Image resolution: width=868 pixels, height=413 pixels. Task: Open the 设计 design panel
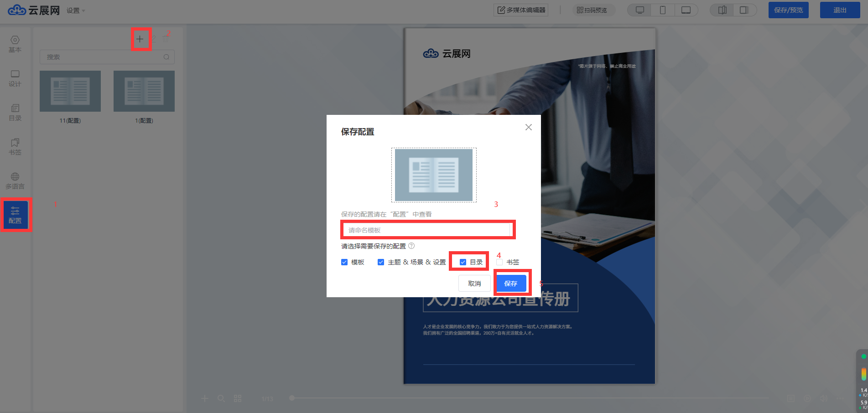[15, 78]
